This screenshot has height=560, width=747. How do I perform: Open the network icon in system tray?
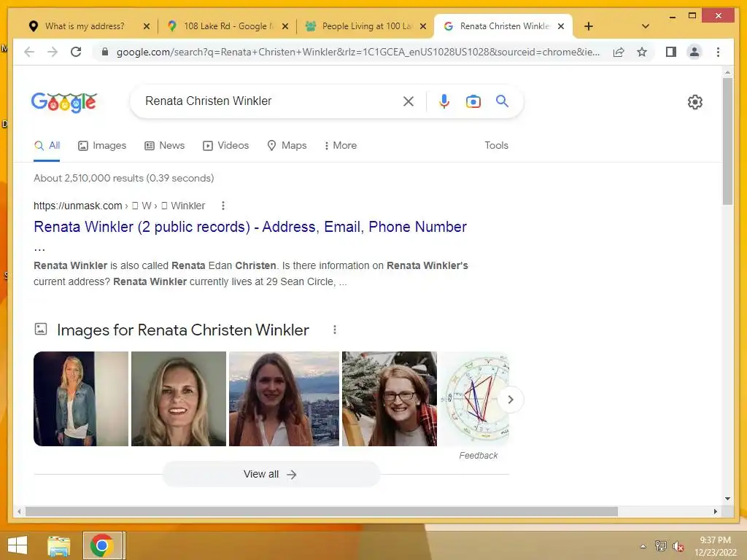(x=661, y=545)
